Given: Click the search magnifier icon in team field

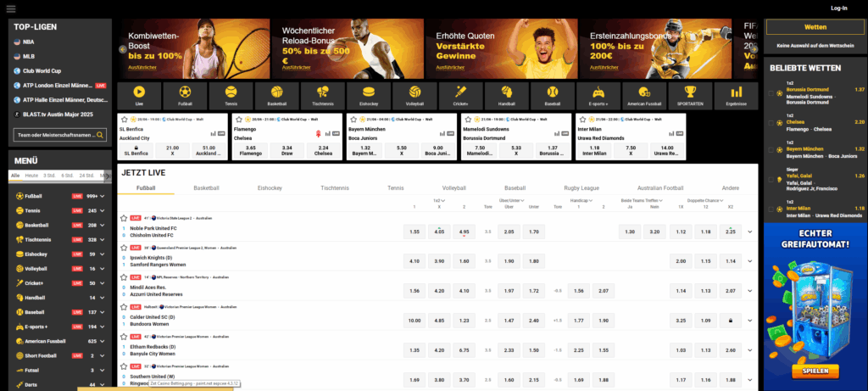Looking at the screenshot, I should pos(100,135).
